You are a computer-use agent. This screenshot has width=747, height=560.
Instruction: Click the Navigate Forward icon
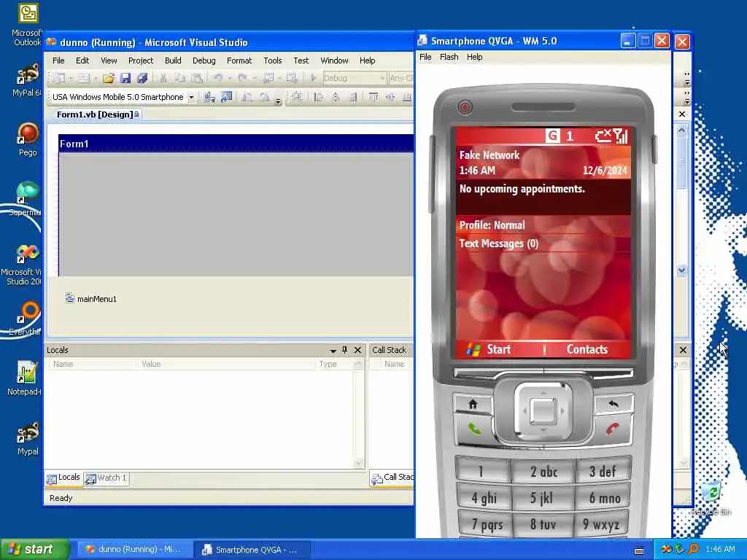click(x=291, y=77)
